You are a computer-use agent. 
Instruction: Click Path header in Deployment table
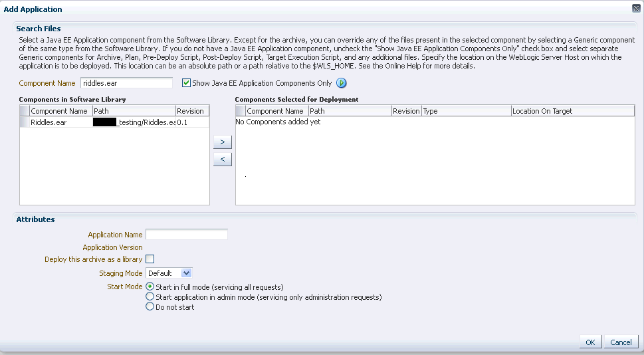pos(350,111)
